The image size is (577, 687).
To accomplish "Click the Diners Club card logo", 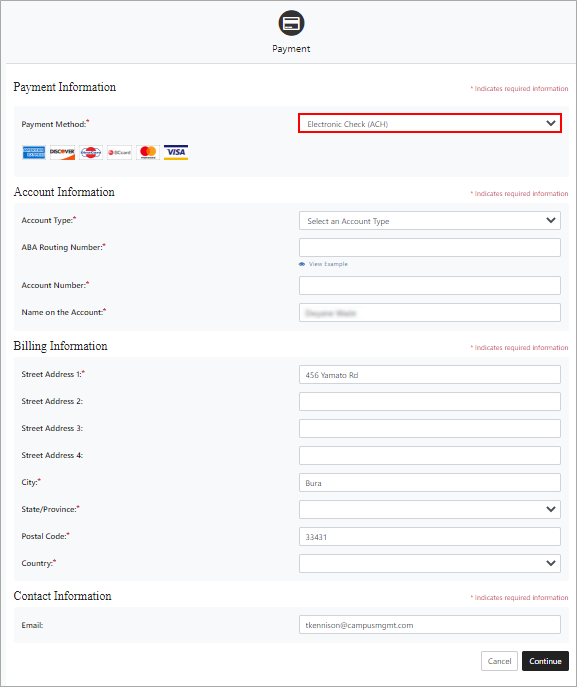I will click(91, 152).
